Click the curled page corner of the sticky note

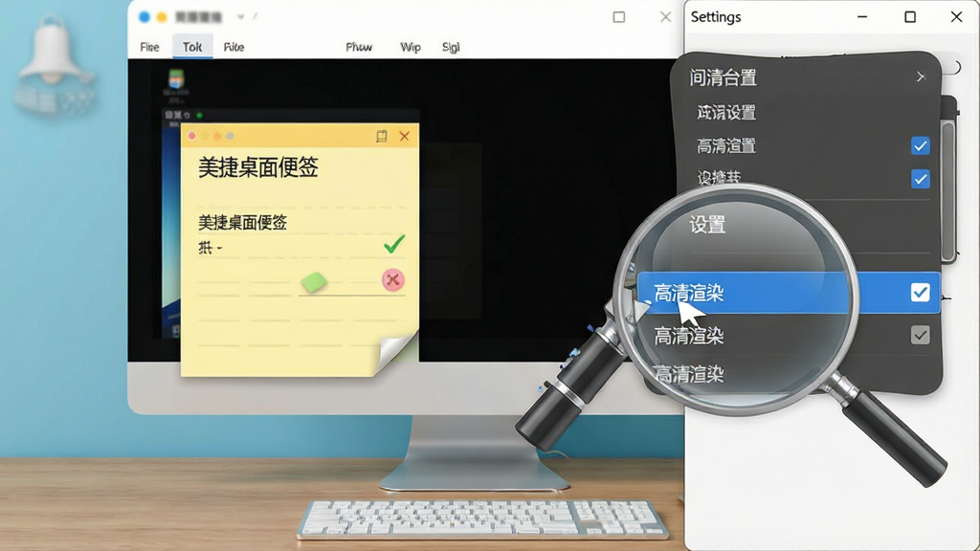pos(397,353)
